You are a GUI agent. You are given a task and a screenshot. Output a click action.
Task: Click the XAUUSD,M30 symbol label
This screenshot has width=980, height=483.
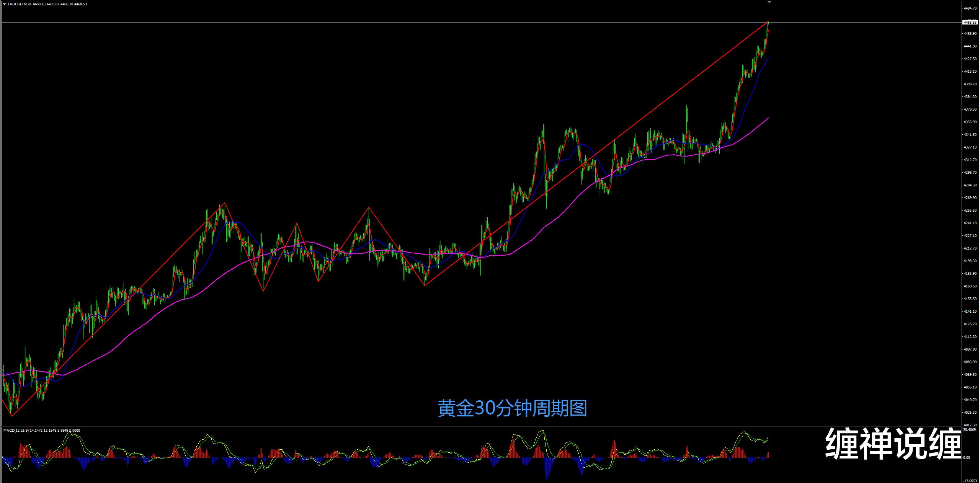point(19,4)
